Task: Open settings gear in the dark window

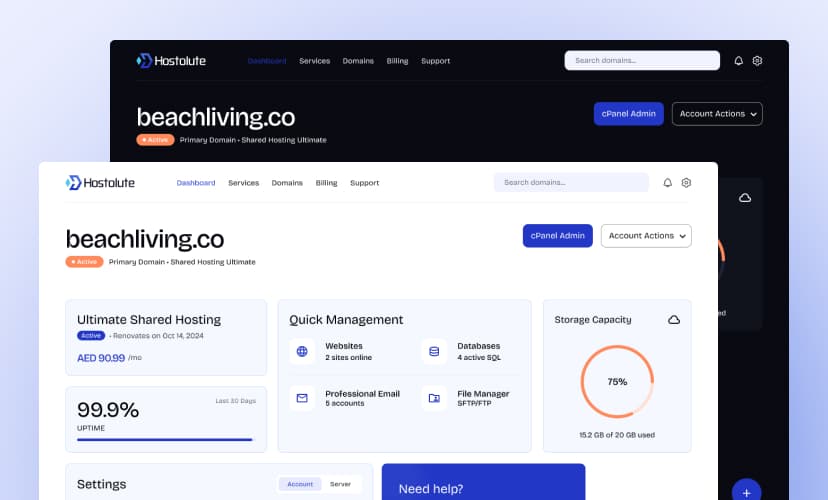Action: (757, 61)
